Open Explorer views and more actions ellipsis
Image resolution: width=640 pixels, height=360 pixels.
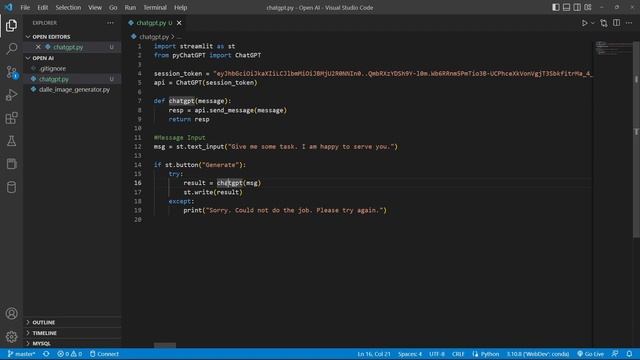(111, 23)
